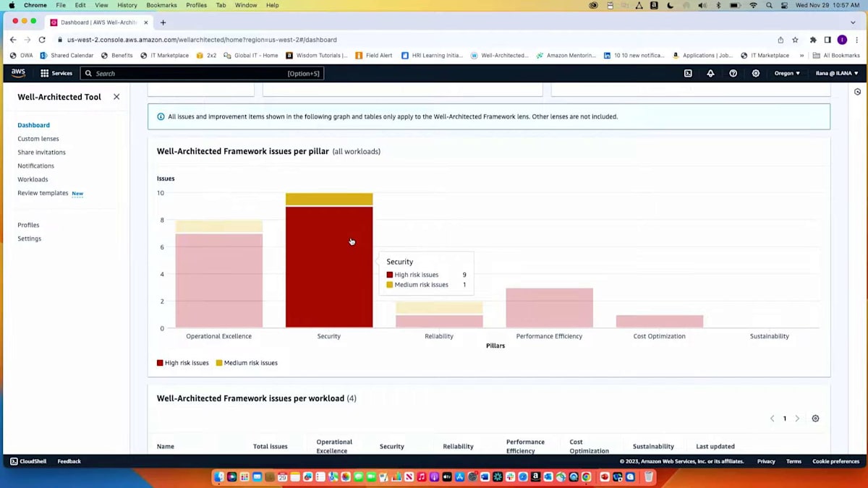Open the Chrome tab search chevron
The width and height of the screenshot is (868, 488).
(x=853, y=22)
